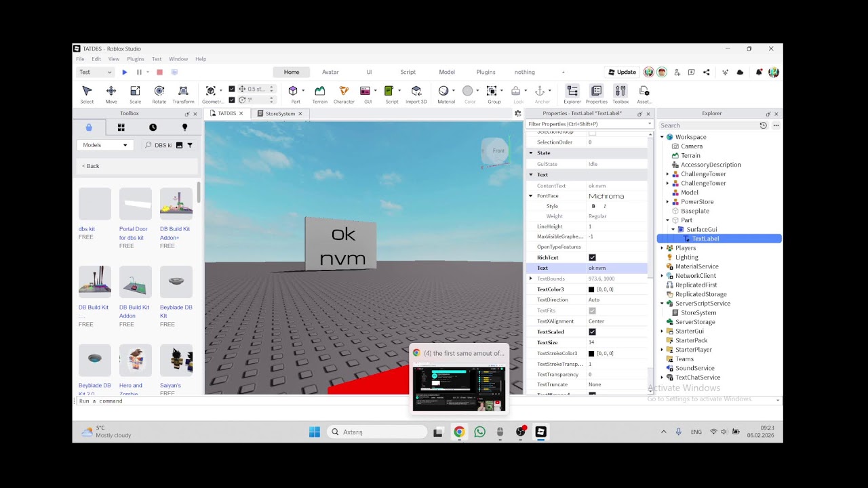Select the StoreSystem script in Explorer
Viewport: 868px width, 488px height.
[x=698, y=312]
